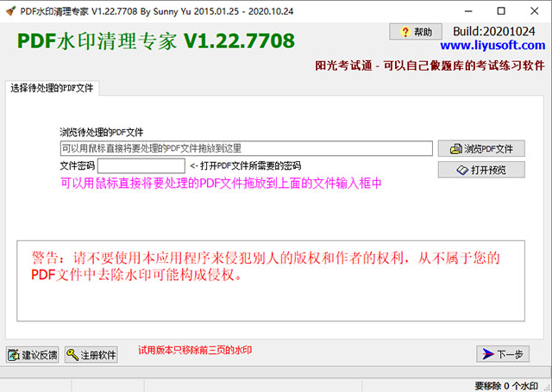Screen dimensions: 552x392
Task: Click the 浏览PDF文件 browse button
Action: pyautogui.click(x=481, y=149)
